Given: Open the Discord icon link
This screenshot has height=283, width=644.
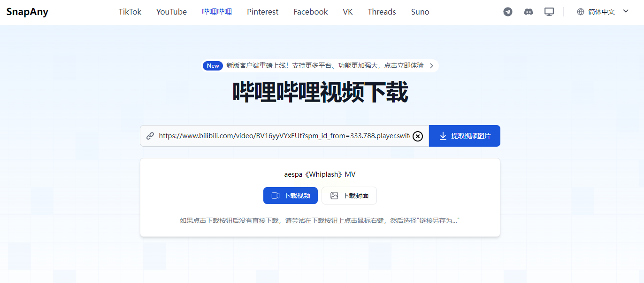Looking at the screenshot, I should tap(529, 12).
